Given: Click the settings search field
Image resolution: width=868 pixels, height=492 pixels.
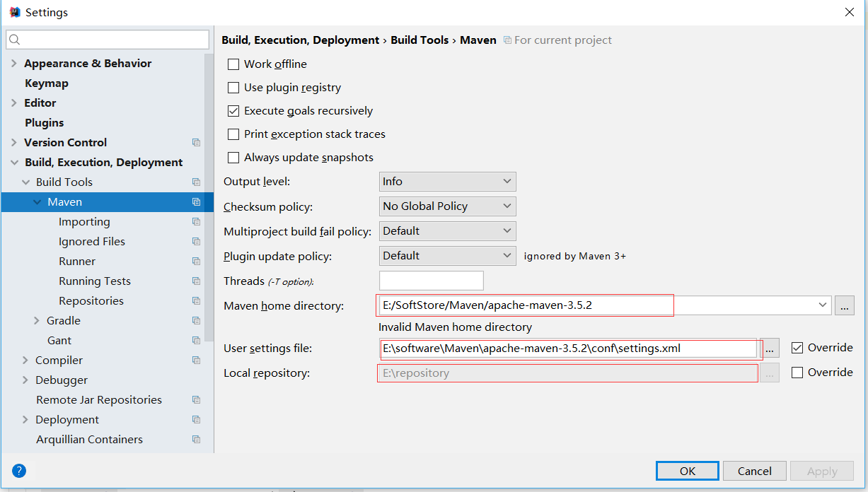Looking at the screenshot, I should coord(108,40).
